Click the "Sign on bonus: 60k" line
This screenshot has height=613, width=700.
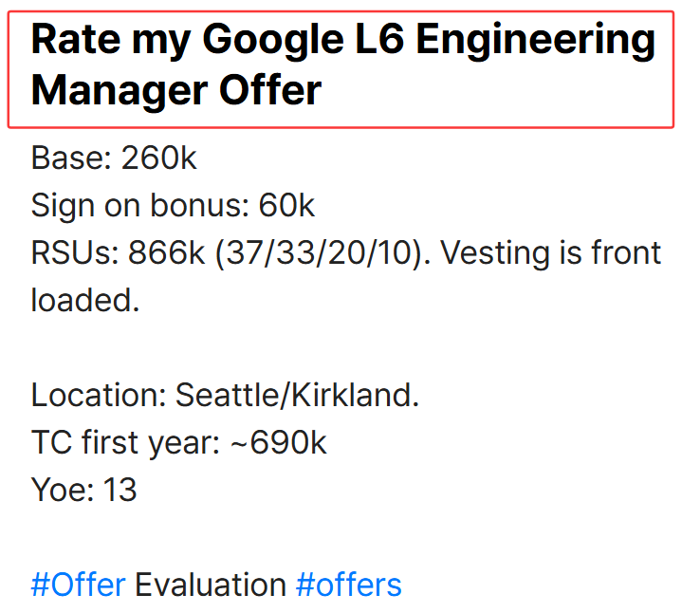tap(173, 205)
